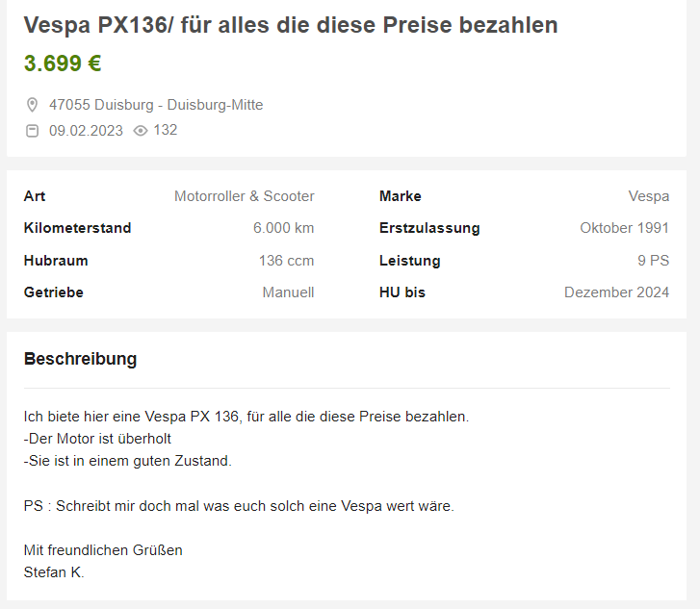Click the location pin icon
This screenshot has width=700, height=609.
point(32,105)
